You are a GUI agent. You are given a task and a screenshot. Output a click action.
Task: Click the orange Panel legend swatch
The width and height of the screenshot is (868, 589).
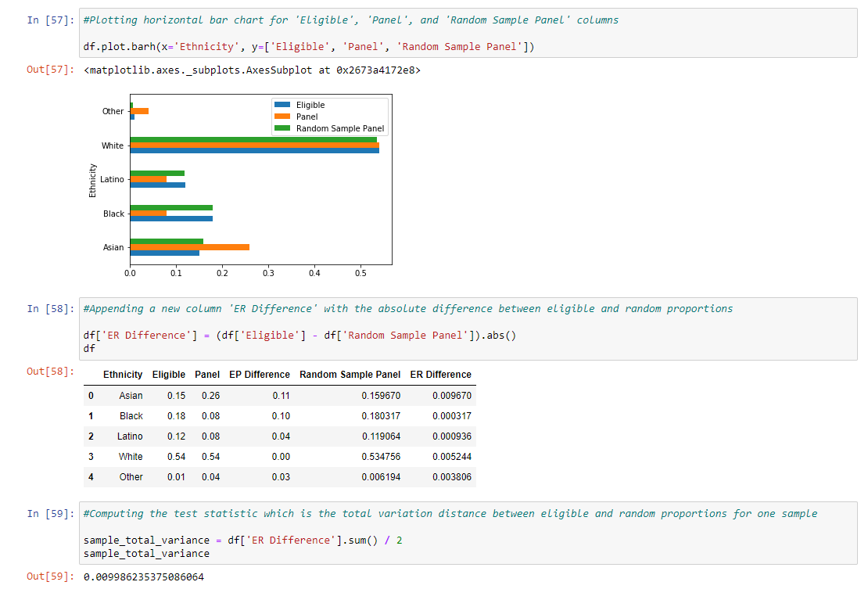[282, 117]
